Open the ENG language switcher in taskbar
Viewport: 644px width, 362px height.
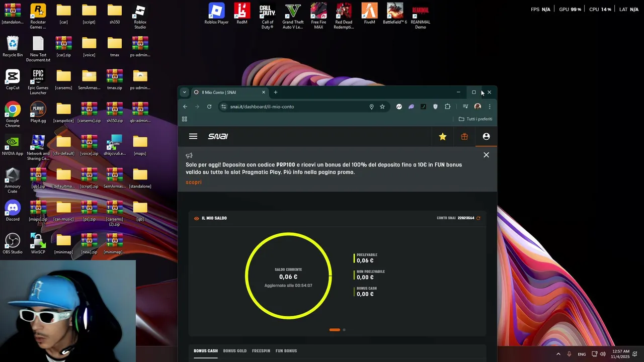582,354
